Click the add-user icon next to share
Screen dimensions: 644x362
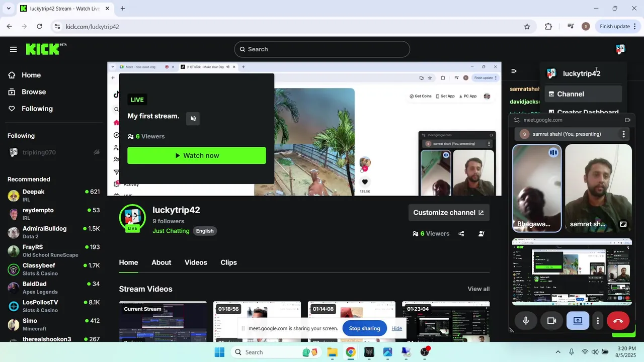[481, 234]
